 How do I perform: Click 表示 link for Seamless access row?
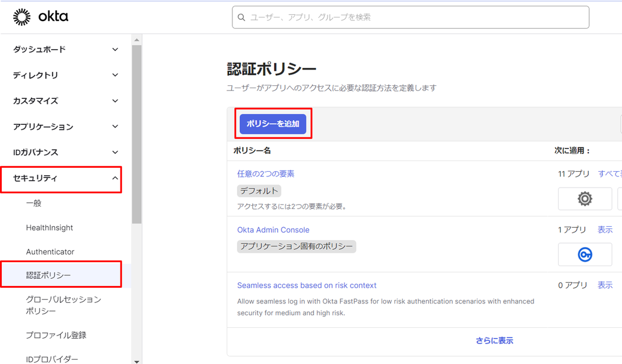pos(605,285)
